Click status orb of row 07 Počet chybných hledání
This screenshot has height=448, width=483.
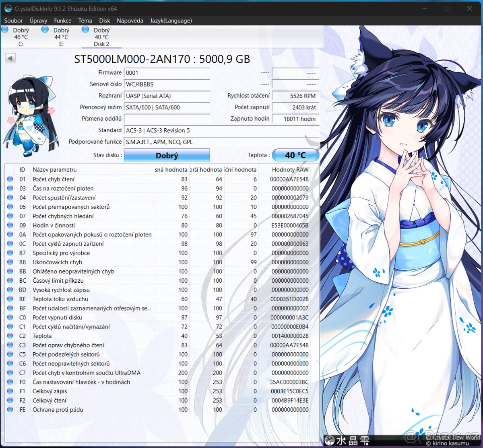click(10, 216)
